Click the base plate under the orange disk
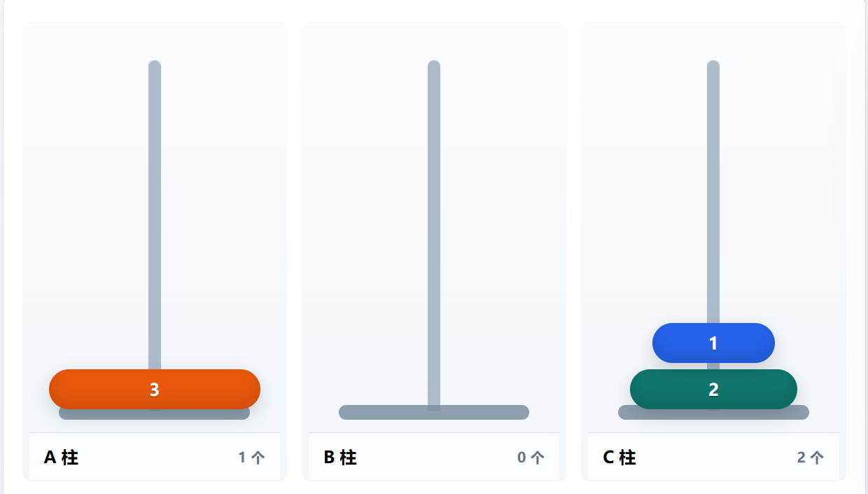This screenshot has height=494, width=868. pyautogui.click(x=155, y=414)
